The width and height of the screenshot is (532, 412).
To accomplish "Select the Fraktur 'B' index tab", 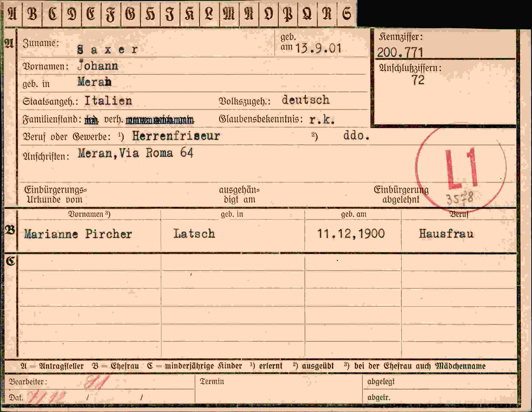I will [32, 14].
